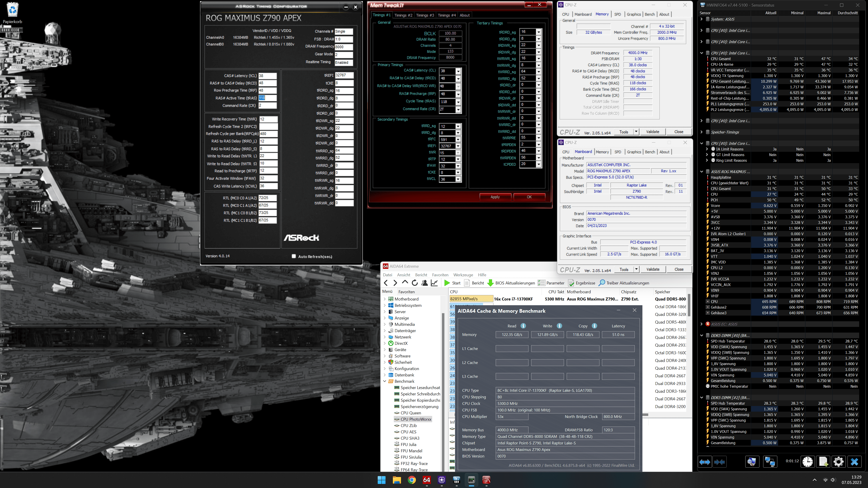Collapse ASUS ROG MAXIMUS sensor group in HWiNFO
The image size is (868, 488).
pos(702,172)
